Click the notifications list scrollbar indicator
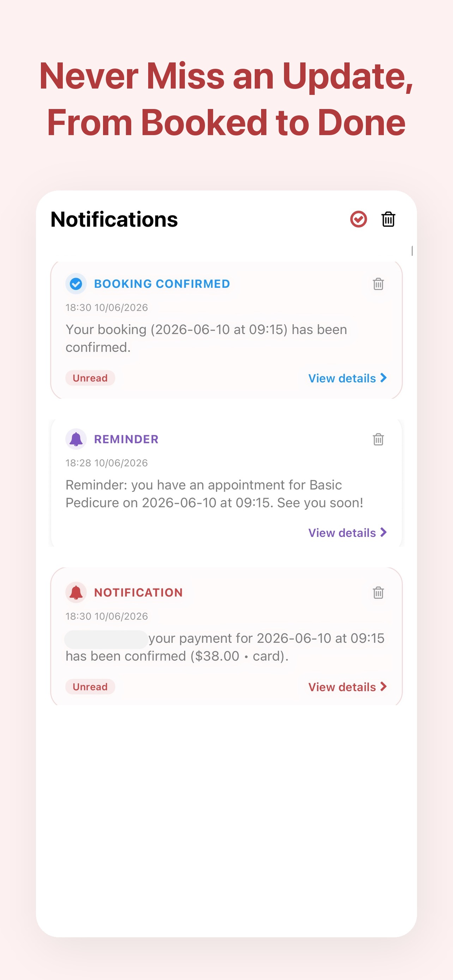Image resolution: width=453 pixels, height=980 pixels. pos(412,251)
